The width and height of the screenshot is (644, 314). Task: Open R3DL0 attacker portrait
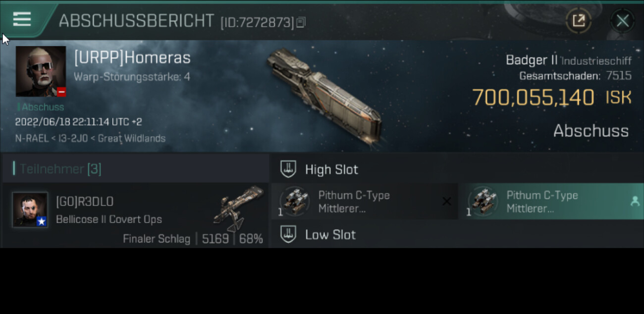tap(30, 209)
